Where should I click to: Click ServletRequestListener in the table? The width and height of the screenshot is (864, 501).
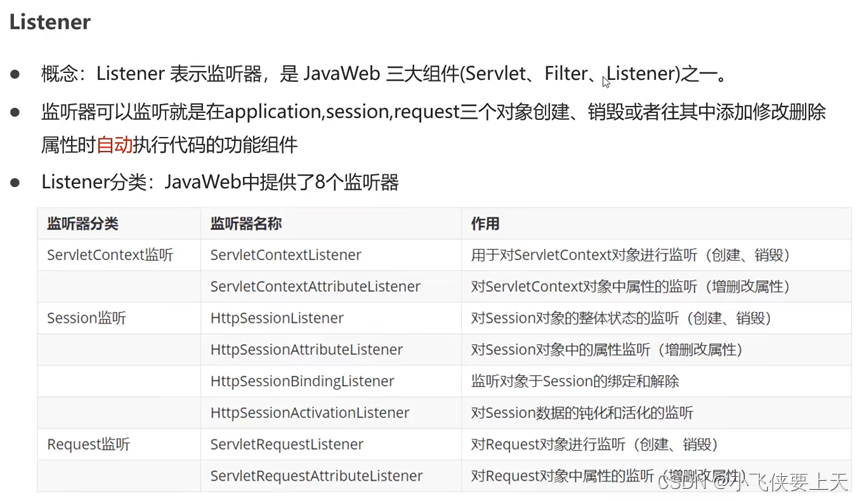pyautogui.click(x=287, y=444)
